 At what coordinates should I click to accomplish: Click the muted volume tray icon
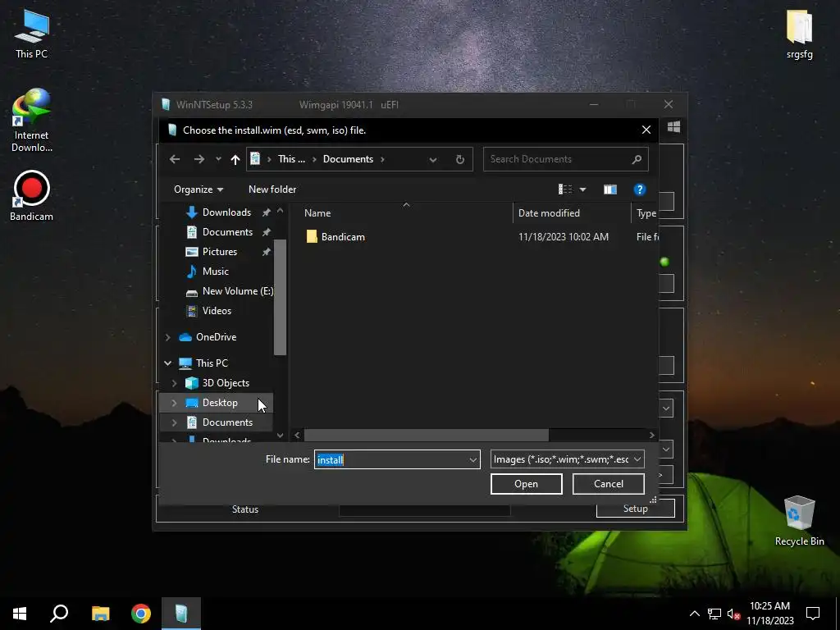pyautogui.click(x=733, y=614)
